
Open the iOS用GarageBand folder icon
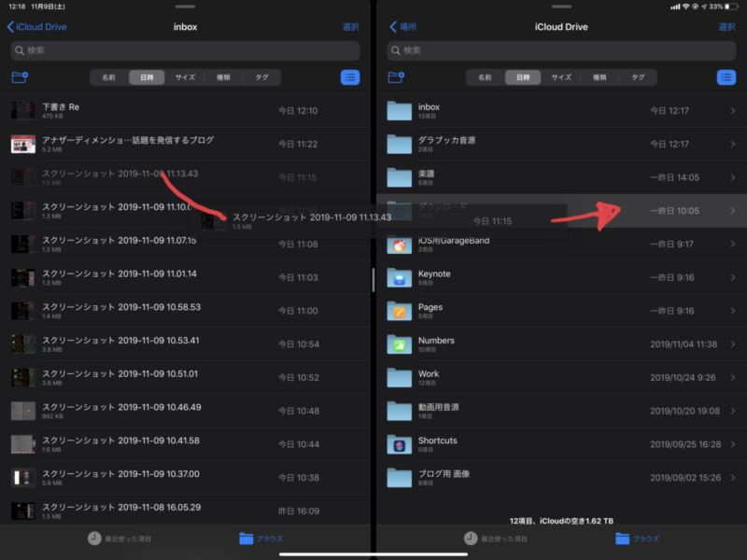pyautogui.click(x=400, y=244)
